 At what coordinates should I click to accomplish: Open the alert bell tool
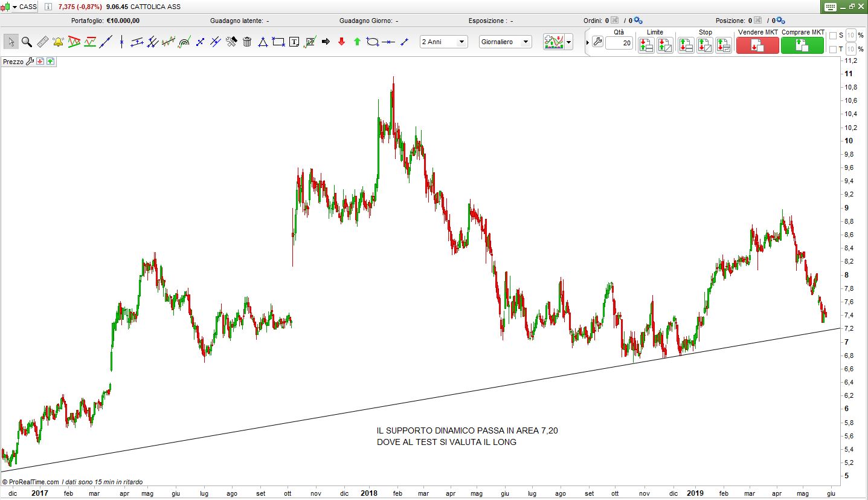click(x=59, y=42)
